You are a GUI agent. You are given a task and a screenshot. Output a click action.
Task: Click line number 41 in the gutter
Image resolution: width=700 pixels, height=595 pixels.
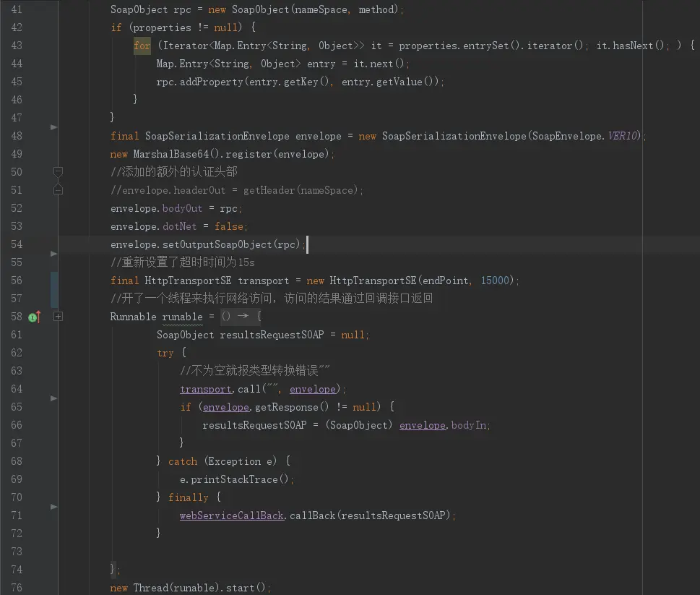[17, 9]
